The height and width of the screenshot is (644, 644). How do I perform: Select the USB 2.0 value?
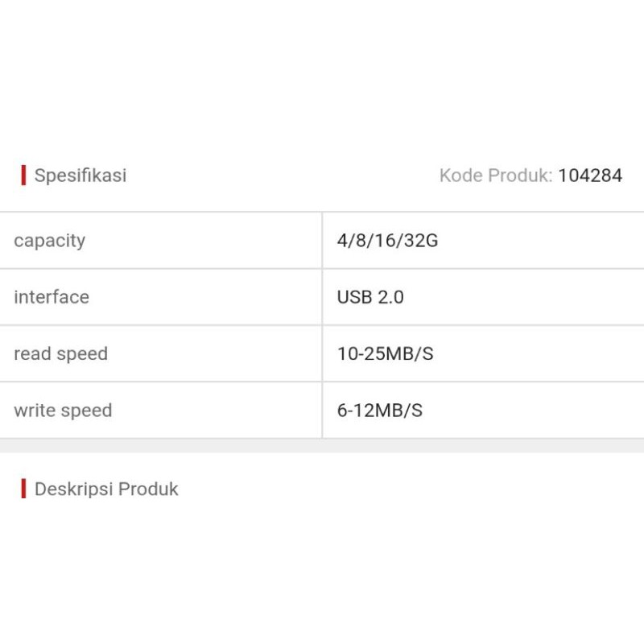[370, 297]
